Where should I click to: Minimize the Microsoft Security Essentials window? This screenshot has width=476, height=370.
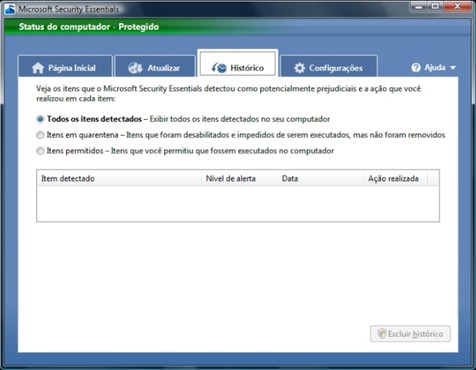(419, 6)
